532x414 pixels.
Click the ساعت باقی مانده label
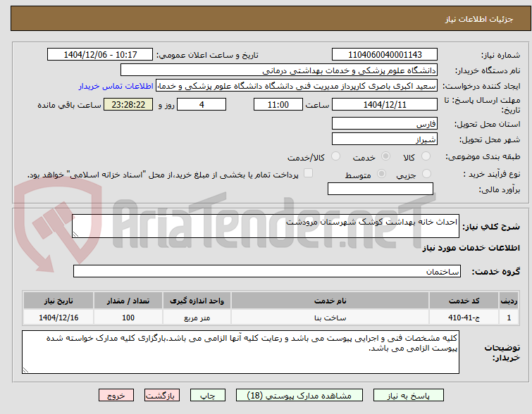tap(69, 105)
